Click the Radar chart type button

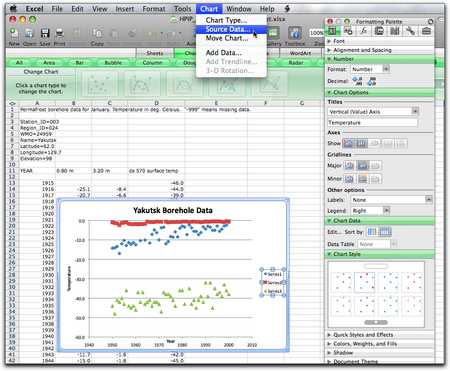point(296,63)
